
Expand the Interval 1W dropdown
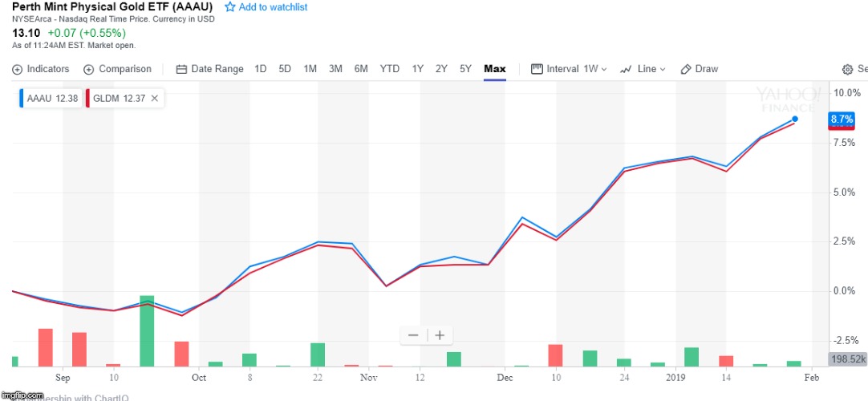pos(569,69)
